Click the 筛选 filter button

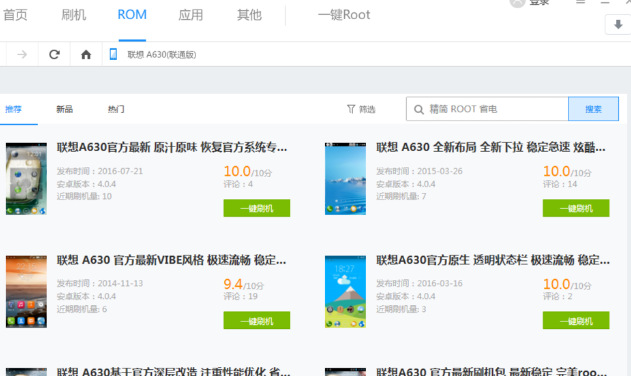(x=361, y=109)
